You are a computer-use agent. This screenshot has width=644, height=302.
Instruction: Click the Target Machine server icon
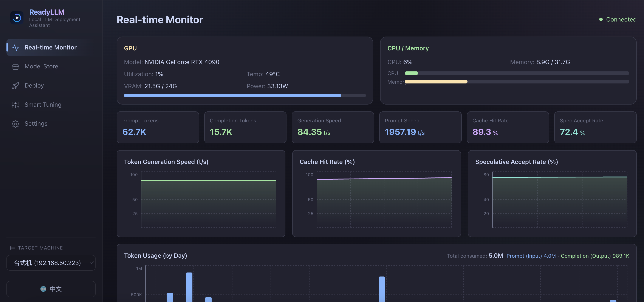point(13,248)
